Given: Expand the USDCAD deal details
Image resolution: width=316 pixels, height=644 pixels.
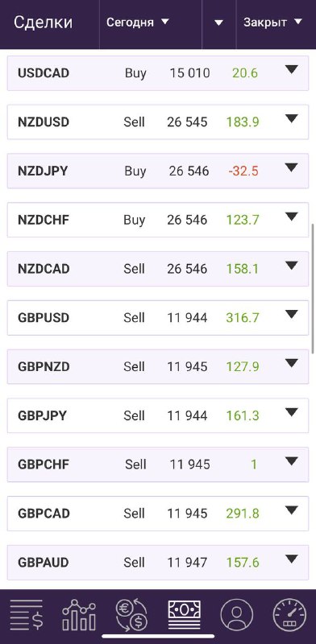Looking at the screenshot, I should coord(291,70).
